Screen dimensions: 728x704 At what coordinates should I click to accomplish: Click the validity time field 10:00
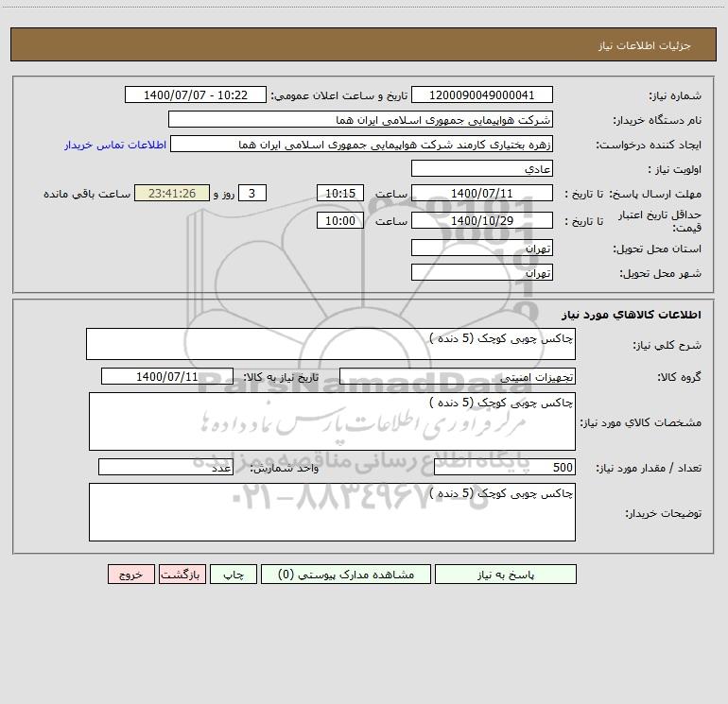coord(339,220)
